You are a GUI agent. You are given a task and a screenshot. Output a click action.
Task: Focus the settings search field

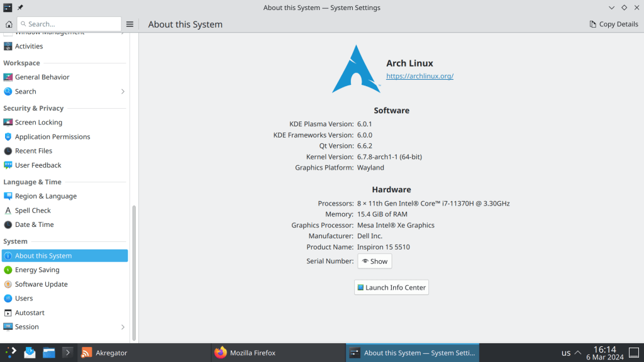point(69,24)
